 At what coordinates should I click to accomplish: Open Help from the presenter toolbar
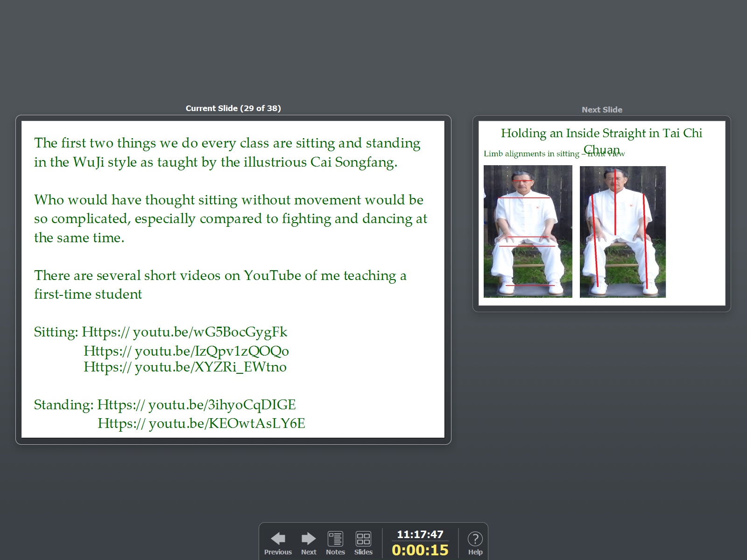(x=475, y=542)
